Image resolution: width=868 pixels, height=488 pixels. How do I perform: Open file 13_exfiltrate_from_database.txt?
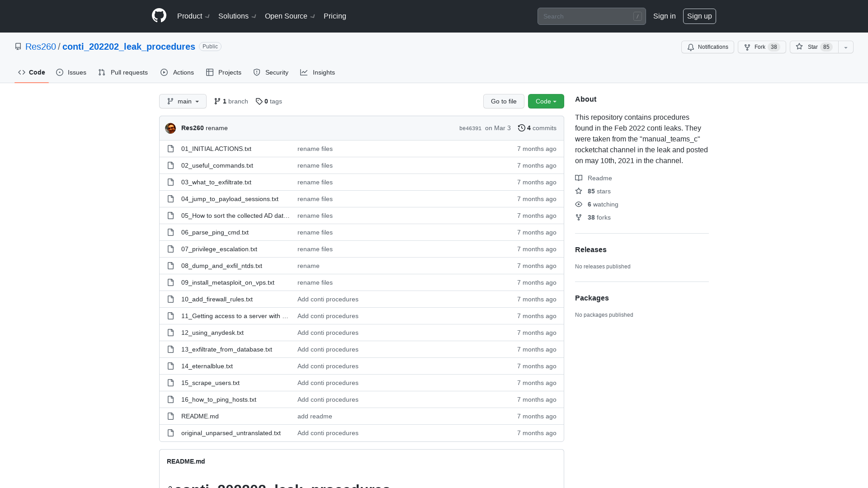click(x=226, y=349)
